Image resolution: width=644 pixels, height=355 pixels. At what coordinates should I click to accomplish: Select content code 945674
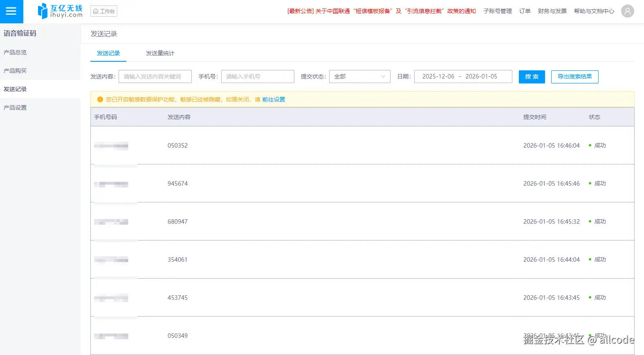pyautogui.click(x=177, y=184)
